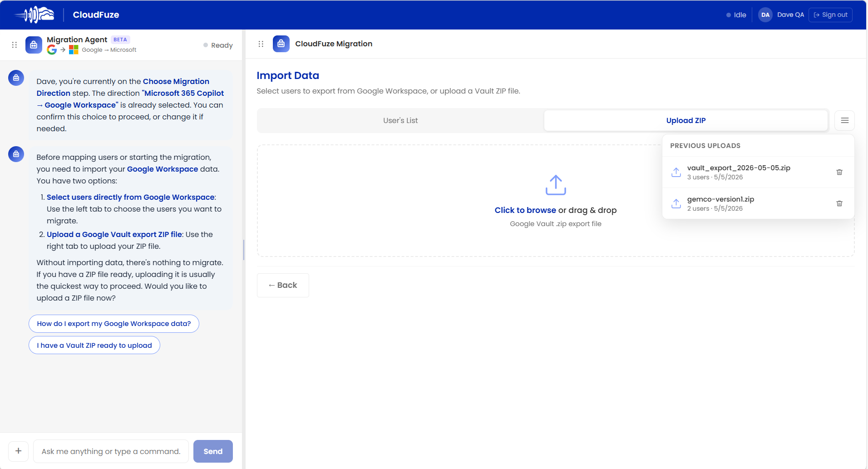Click the Import Data heading
Image resolution: width=868 pixels, height=469 pixels.
288,75
